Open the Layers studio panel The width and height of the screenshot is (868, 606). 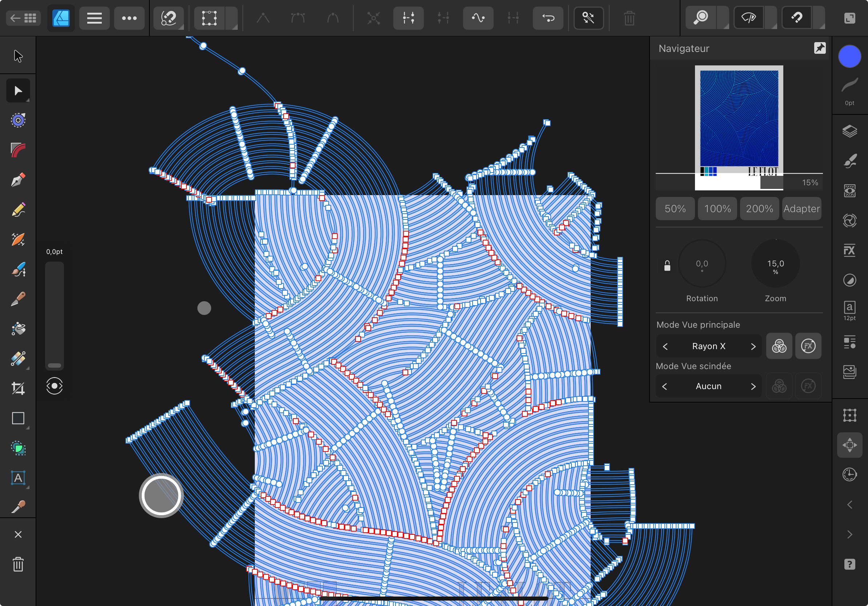tap(849, 132)
